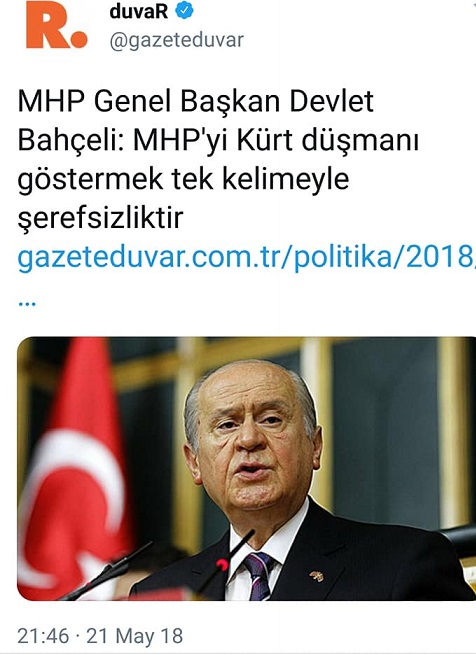Click the lapel pin on the speaker's jacket
Image resolution: width=476 pixels, height=655 pixels.
click(316, 576)
